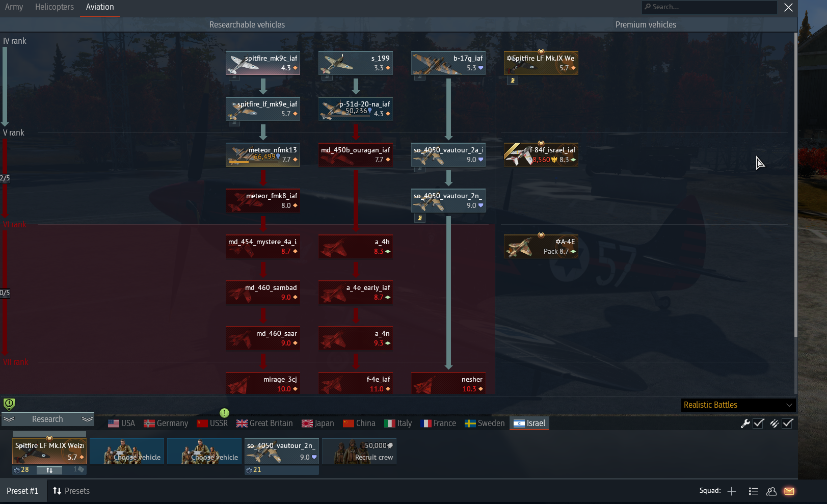Click the talisman medal atop the f-84f_israel_iaf card

pos(541,143)
